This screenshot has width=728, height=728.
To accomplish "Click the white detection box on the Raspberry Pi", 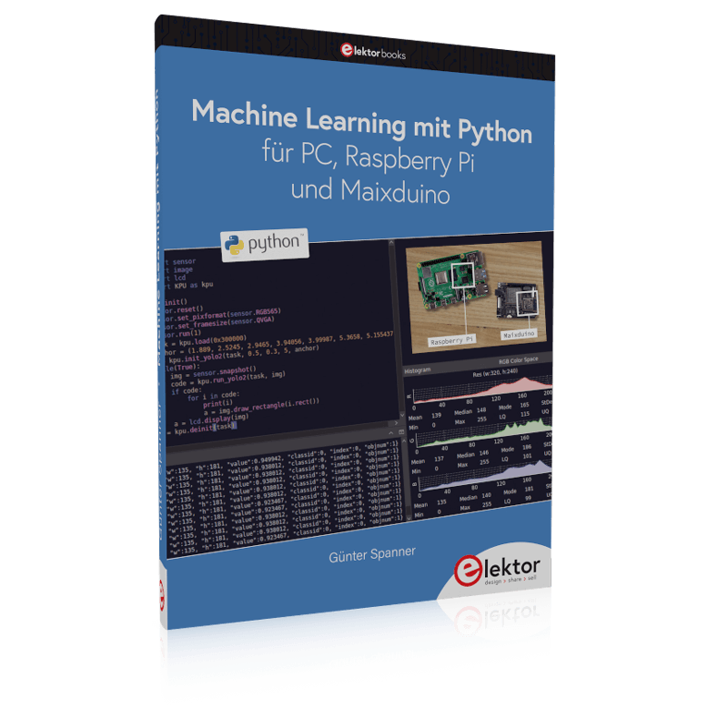I will tap(462, 275).
